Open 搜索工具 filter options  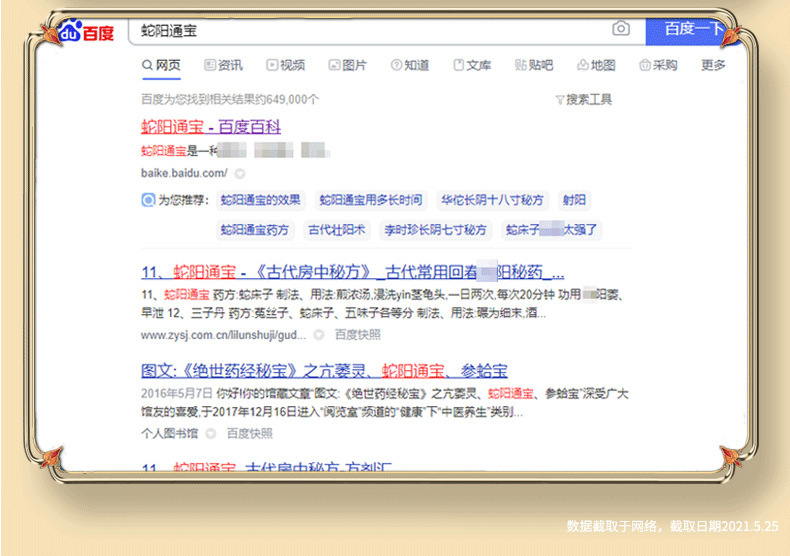(x=583, y=100)
